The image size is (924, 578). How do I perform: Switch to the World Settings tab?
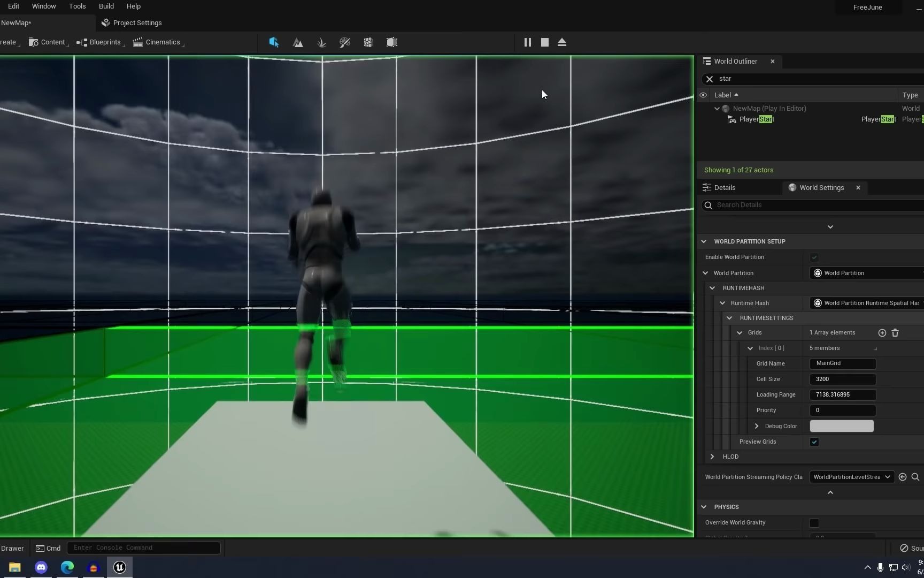(822, 187)
